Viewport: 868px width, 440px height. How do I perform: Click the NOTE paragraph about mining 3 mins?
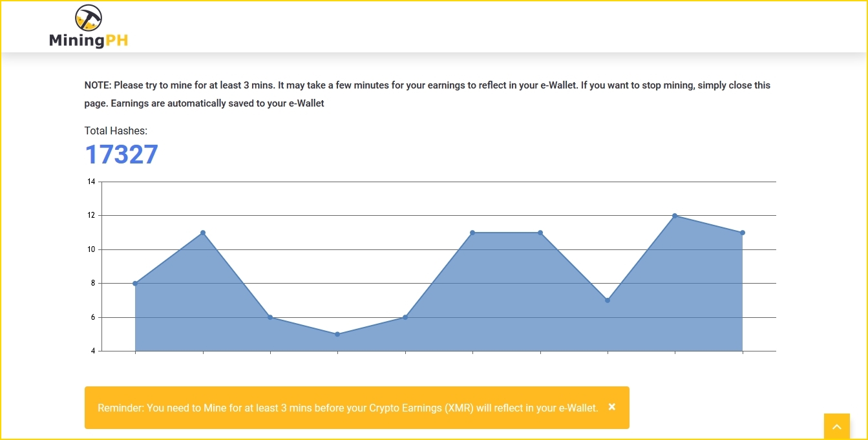(427, 94)
